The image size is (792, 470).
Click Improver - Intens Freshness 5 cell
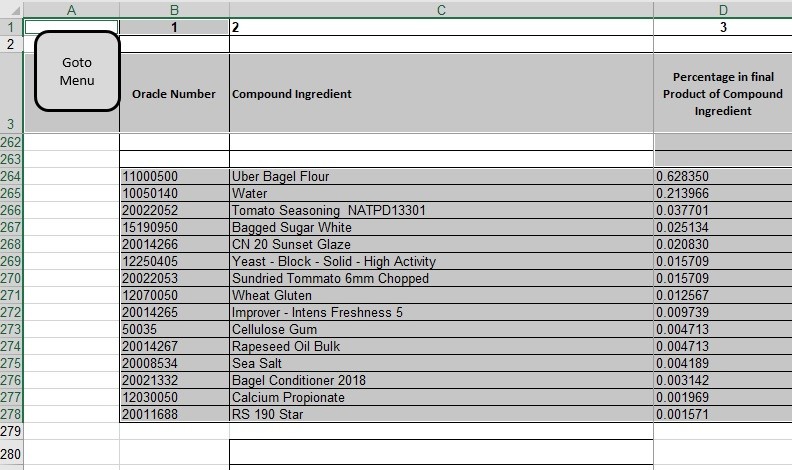(441, 312)
